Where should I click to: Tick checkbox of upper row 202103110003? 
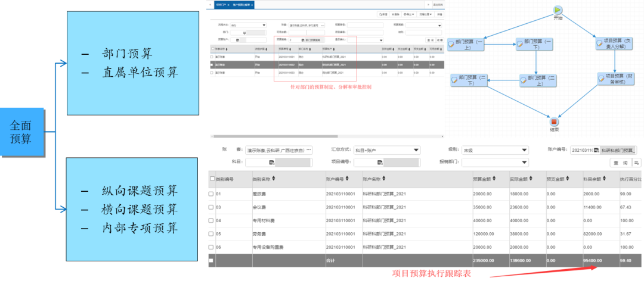[x=212, y=73]
